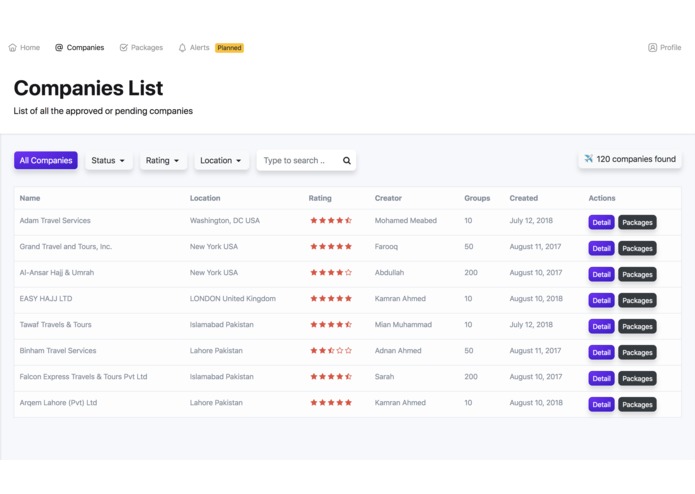Click the airplane icon beside companies found
Image resolution: width=695 pixels, height=494 pixels.
pyautogui.click(x=589, y=159)
